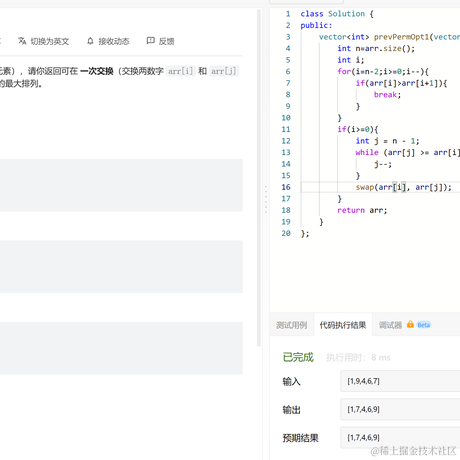Select the 代码执行结果 tab
The width and height of the screenshot is (460, 460).
(343, 325)
